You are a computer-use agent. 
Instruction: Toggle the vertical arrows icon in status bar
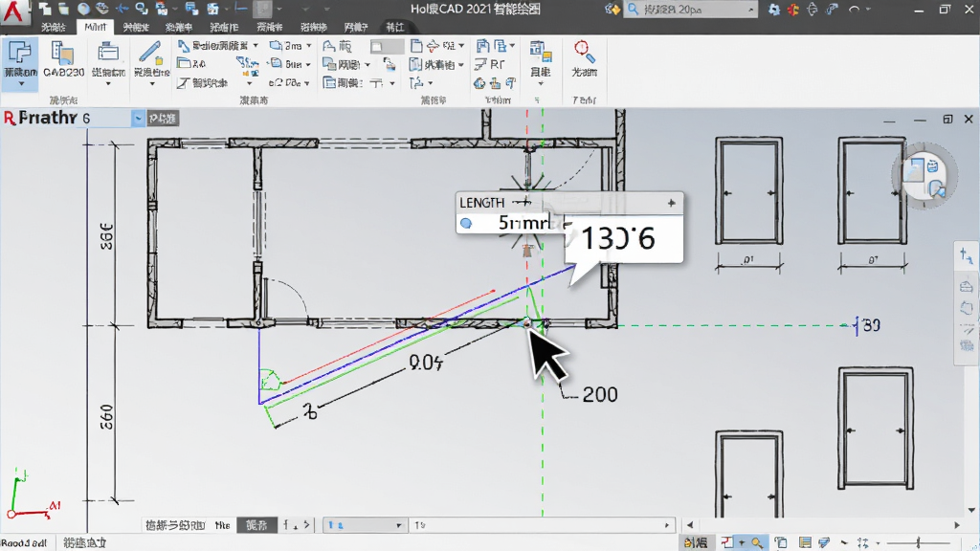tap(863, 542)
